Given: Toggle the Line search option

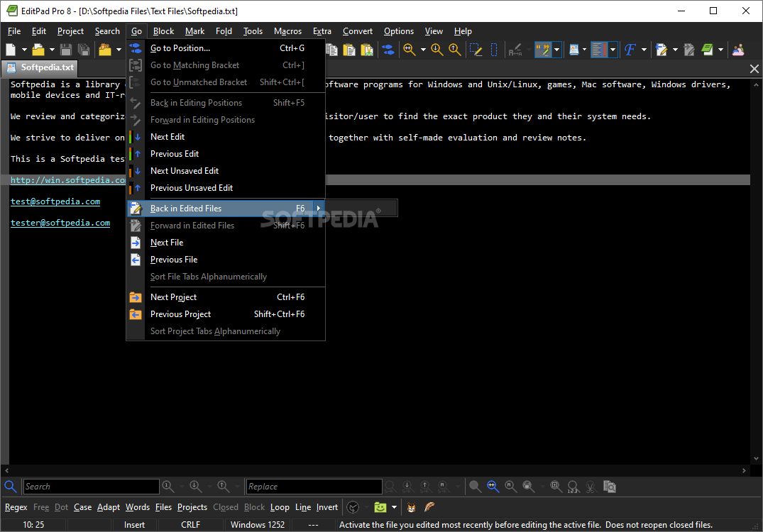Looking at the screenshot, I should (303, 507).
